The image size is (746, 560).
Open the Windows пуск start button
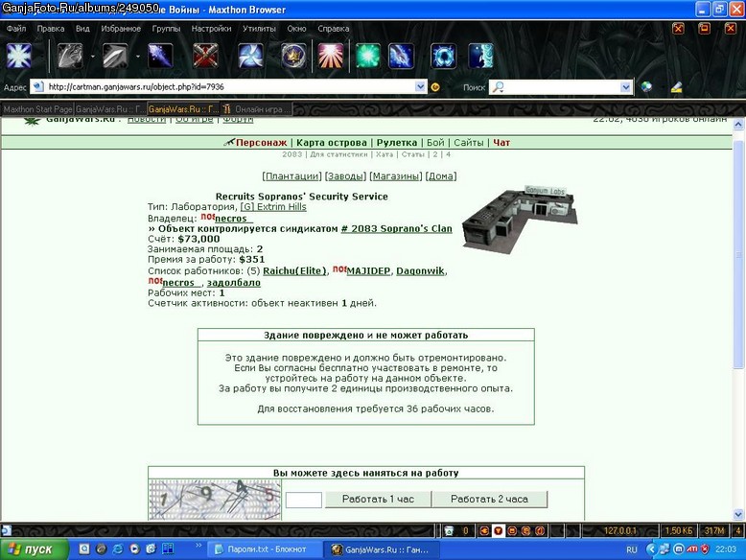tap(34, 549)
